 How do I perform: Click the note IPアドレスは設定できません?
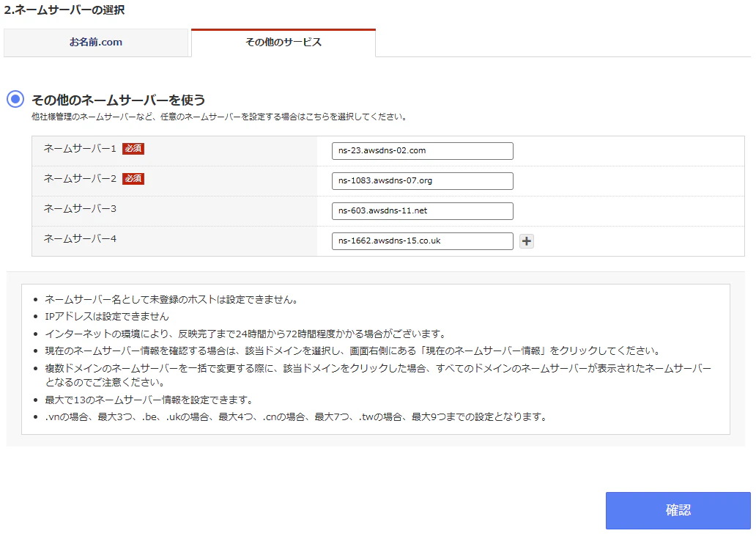[x=107, y=317]
